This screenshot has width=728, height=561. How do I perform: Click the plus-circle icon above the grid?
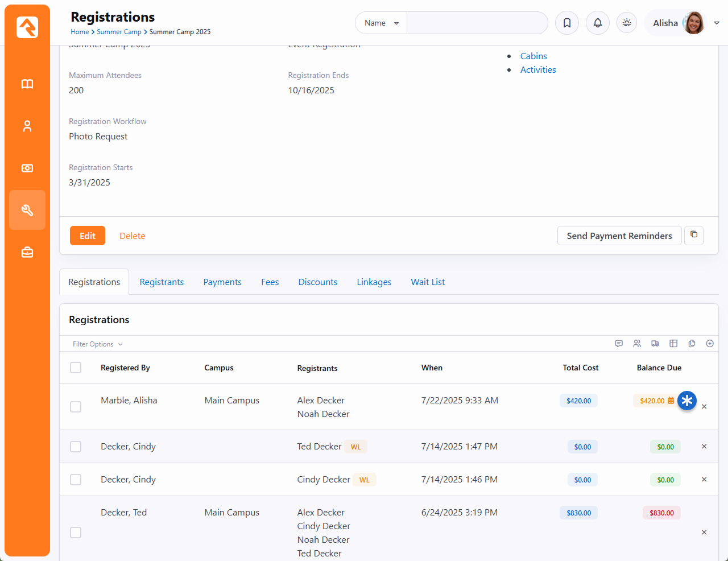click(710, 344)
